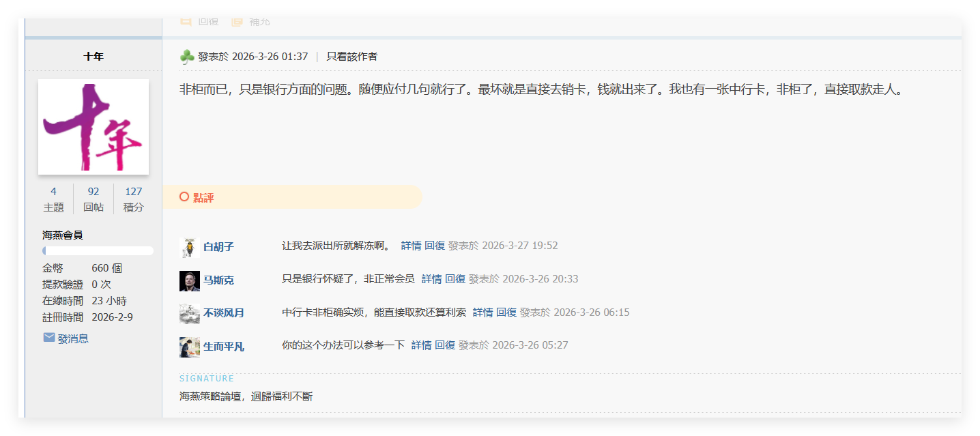Screen dimensions: 980x436
Task: Click the 十年 user avatar image
Action: [x=93, y=126]
